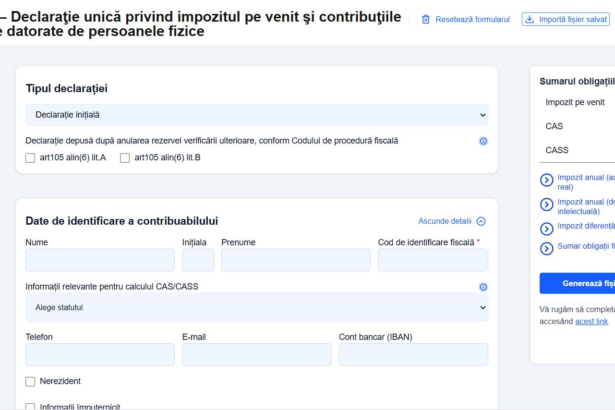Screen dimensions: 615x410
Task: Open the acest link hyperlink
Action: point(591,322)
